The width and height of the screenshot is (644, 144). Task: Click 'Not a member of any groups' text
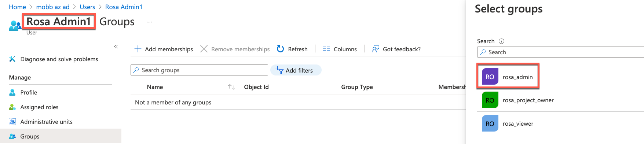point(173,102)
